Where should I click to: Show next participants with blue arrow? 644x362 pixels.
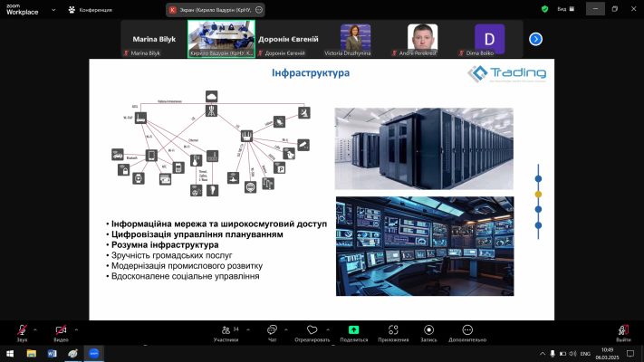click(x=535, y=39)
